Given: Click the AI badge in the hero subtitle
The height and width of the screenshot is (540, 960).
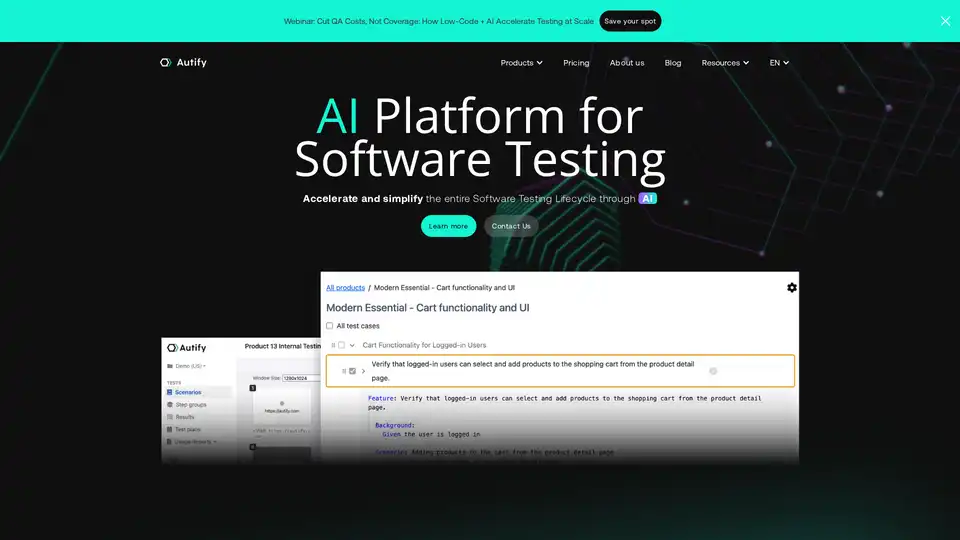Looking at the screenshot, I should click(x=648, y=199).
